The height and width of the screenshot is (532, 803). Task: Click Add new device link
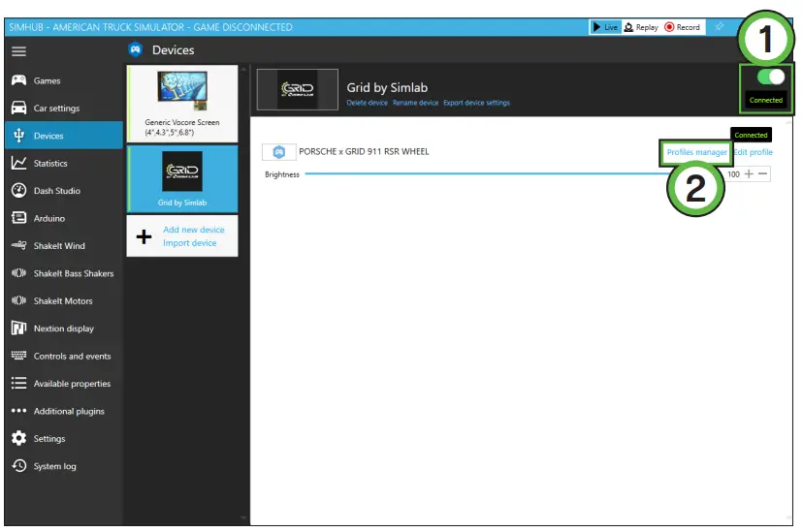pos(194,230)
